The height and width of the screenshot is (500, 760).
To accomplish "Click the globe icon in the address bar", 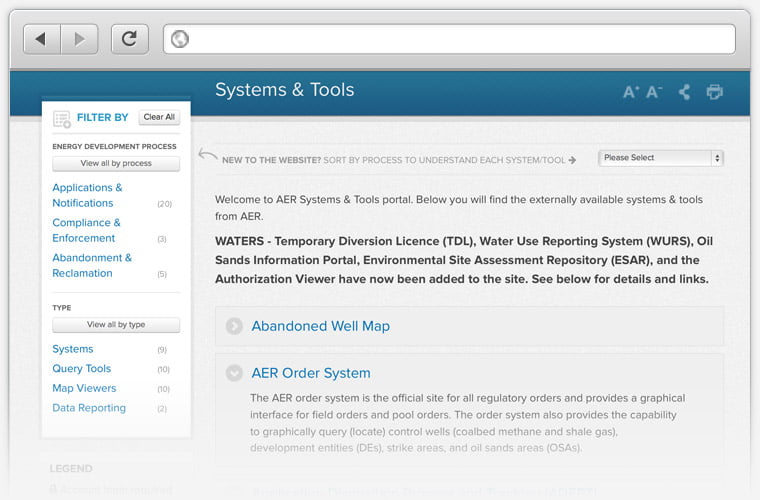I will [x=180, y=39].
